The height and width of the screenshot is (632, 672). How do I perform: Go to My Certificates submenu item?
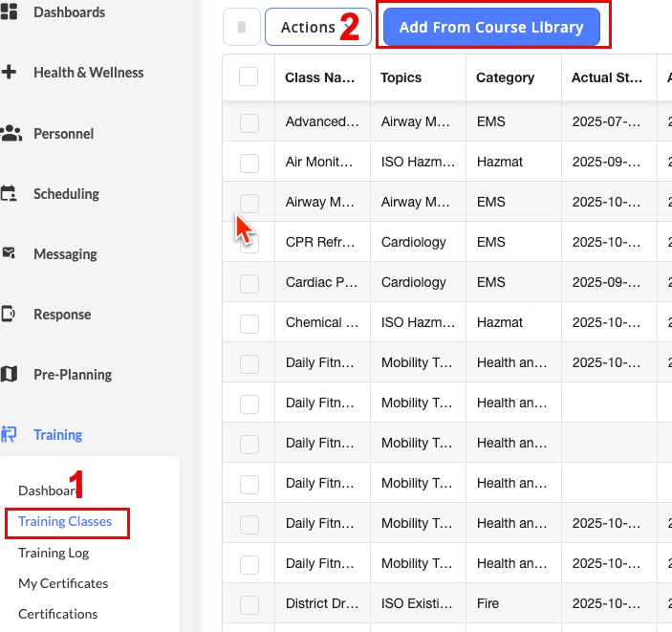point(63,583)
